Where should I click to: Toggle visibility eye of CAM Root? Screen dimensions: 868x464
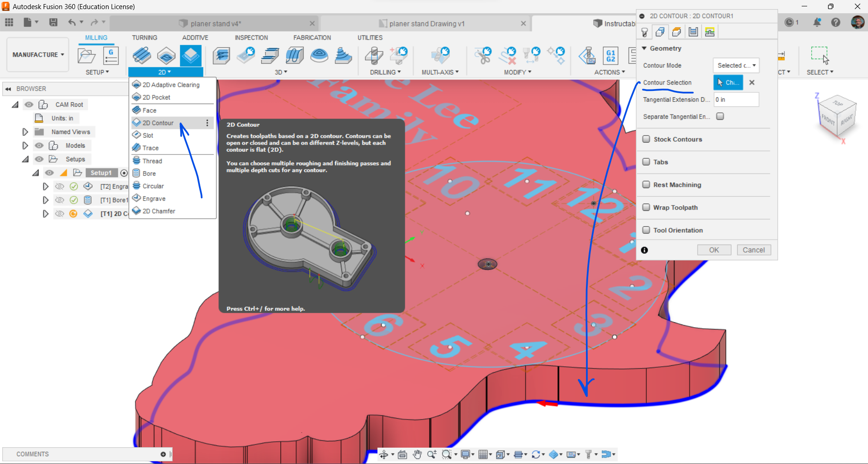29,105
